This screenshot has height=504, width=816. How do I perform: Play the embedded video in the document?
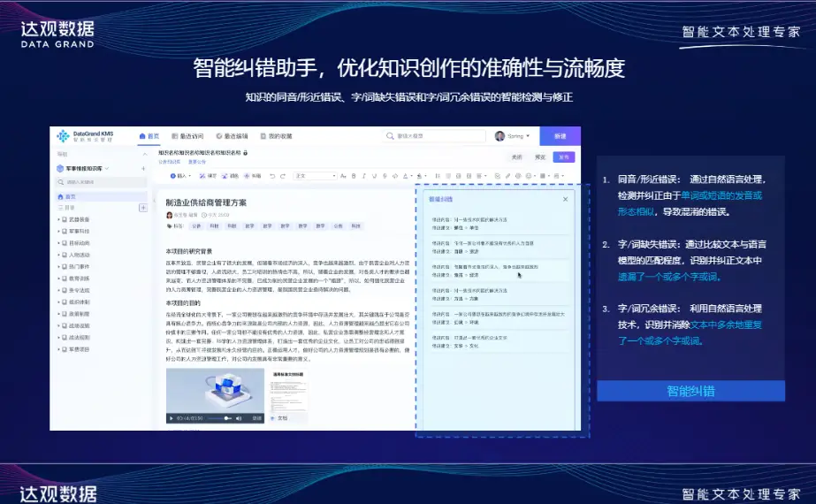coord(172,417)
